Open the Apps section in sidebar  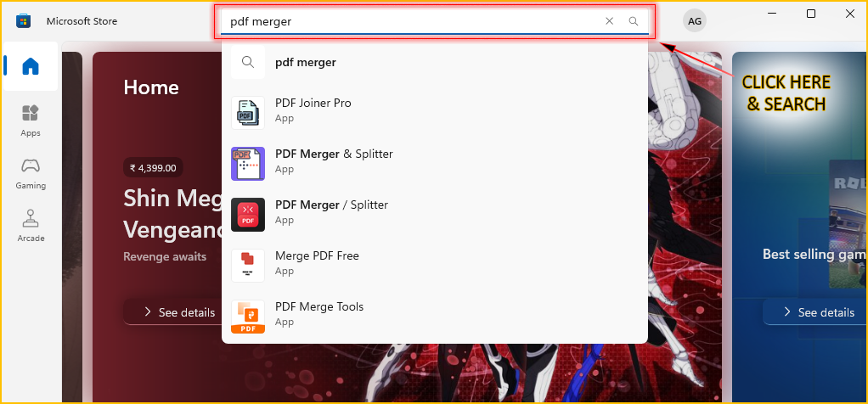[x=31, y=121]
